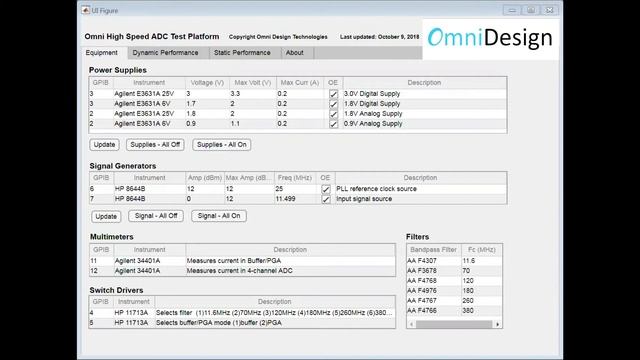Select the 'Selects buffer/PGA mode' description
Viewport: 640px width, 360px height.
point(275,322)
